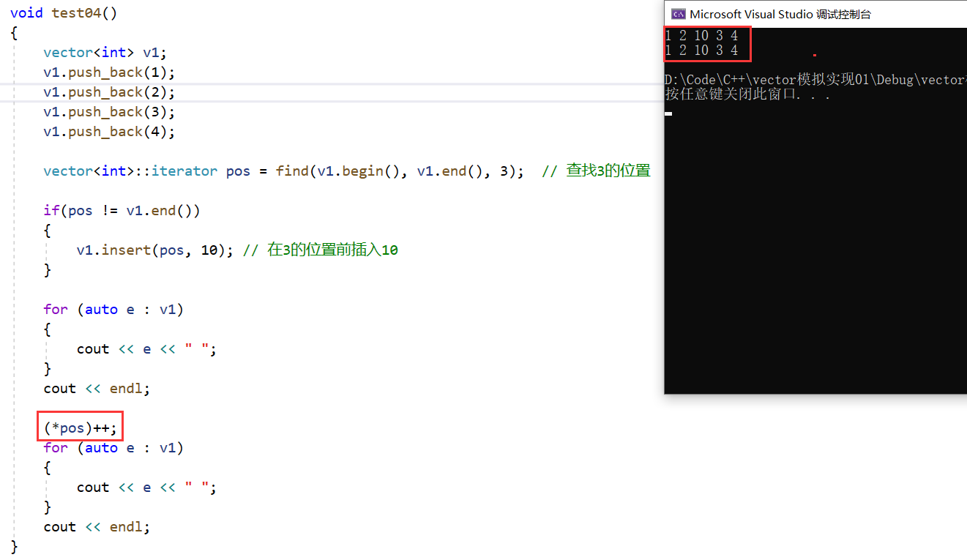Image resolution: width=967 pixels, height=560 pixels.
Task: Click the "v1.insert(pos, 10);" statement
Action: [x=155, y=250]
